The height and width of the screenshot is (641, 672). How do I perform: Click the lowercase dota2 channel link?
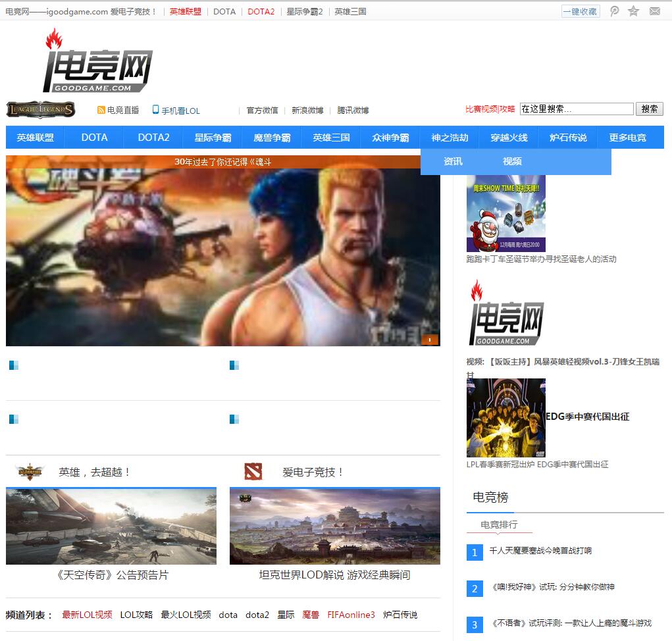257,615
